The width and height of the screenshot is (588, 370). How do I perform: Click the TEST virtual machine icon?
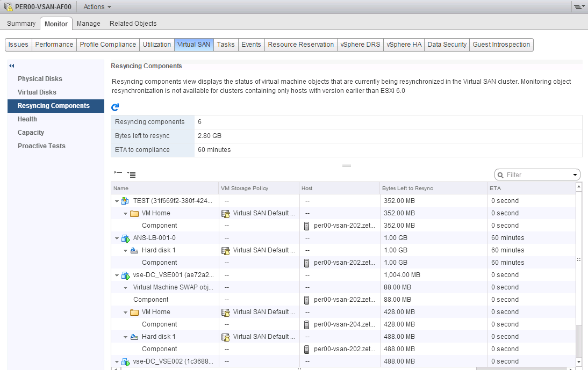(x=125, y=201)
